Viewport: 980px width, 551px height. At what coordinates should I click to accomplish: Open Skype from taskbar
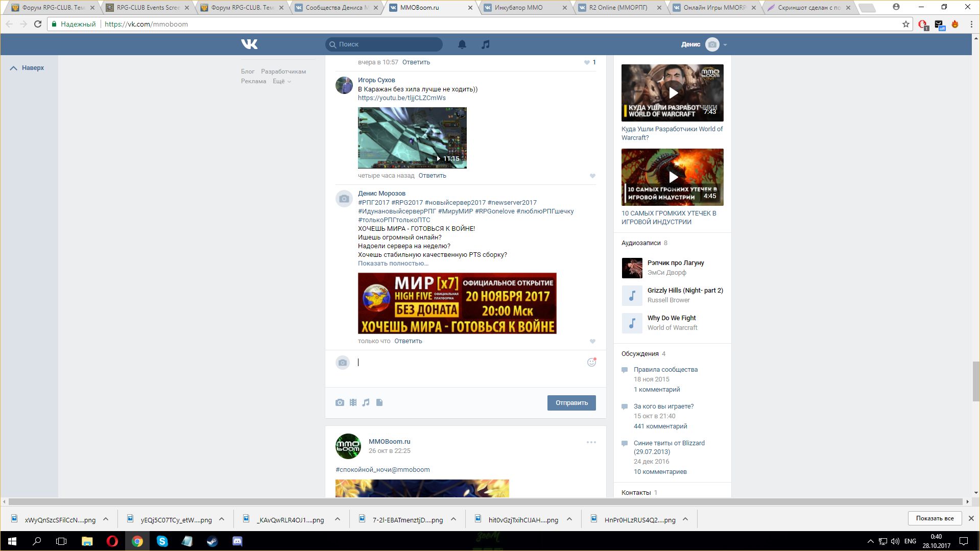pyautogui.click(x=162, y=541)
